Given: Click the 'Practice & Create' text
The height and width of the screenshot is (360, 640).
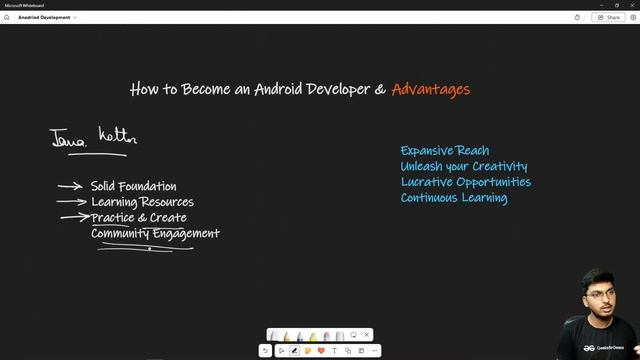Looking at the screenshot, I should (x=139, y=218).
